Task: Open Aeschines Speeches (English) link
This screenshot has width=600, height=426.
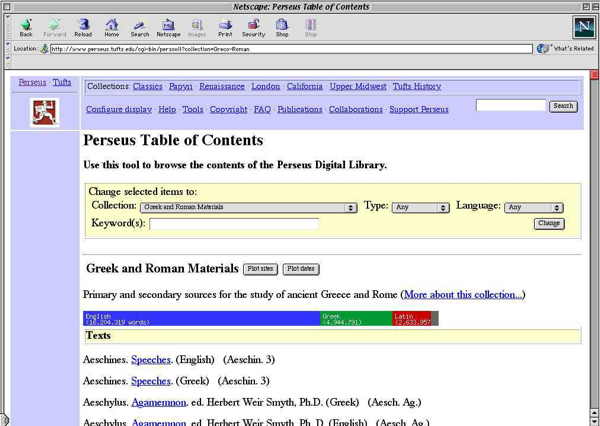Action: click(x=152, y=360)
